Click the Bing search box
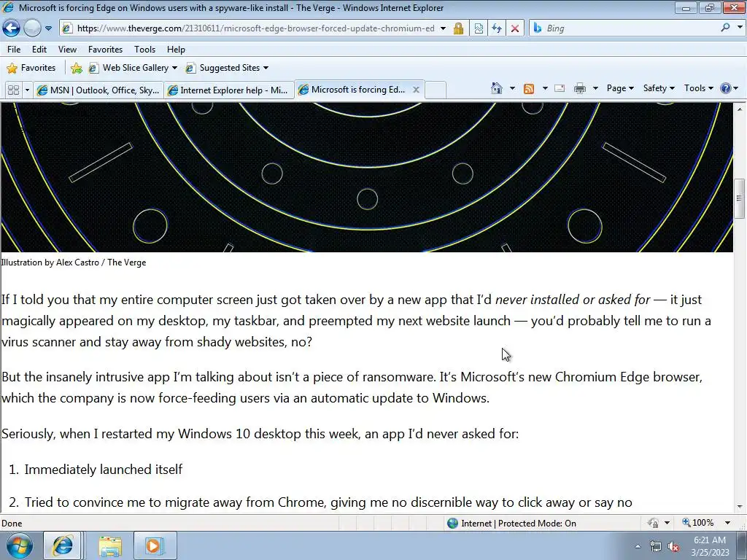 (629, 28)
